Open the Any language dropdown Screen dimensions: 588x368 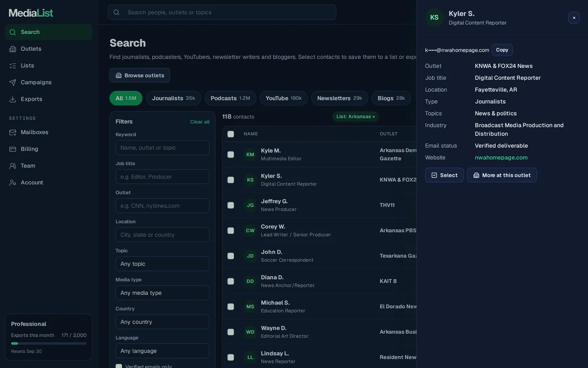(163, 351)
